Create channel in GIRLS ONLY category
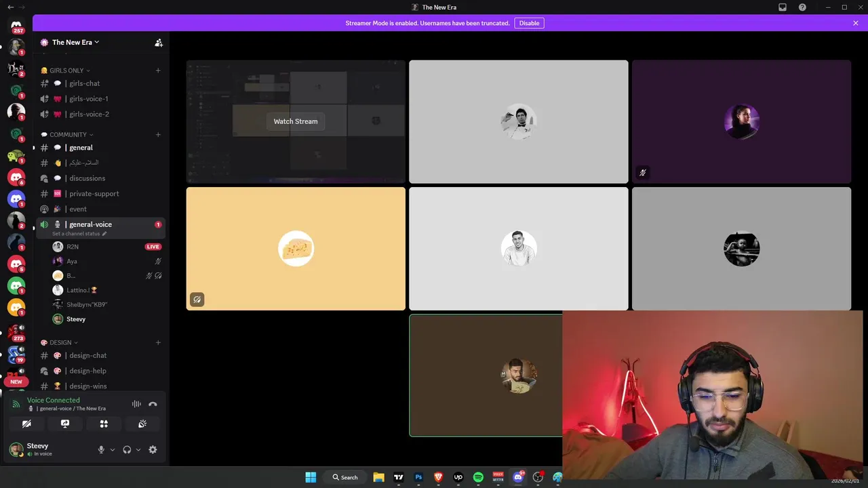 [158, 70]
